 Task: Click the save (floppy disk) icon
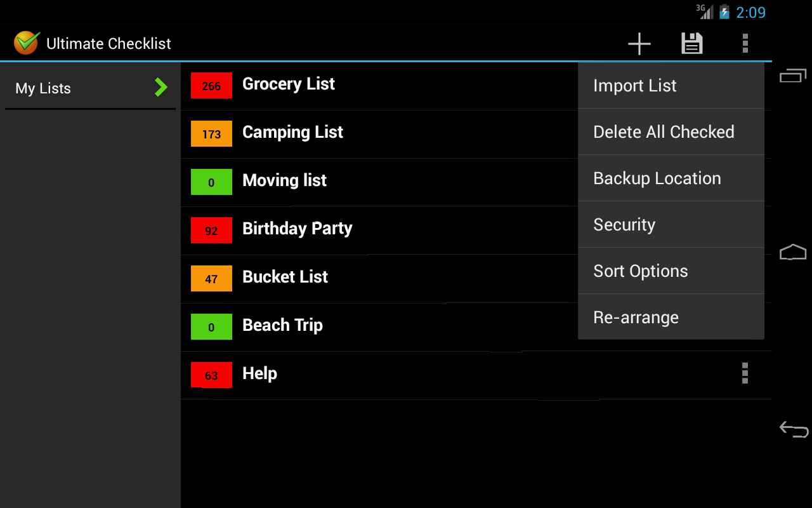pos(691,43)
